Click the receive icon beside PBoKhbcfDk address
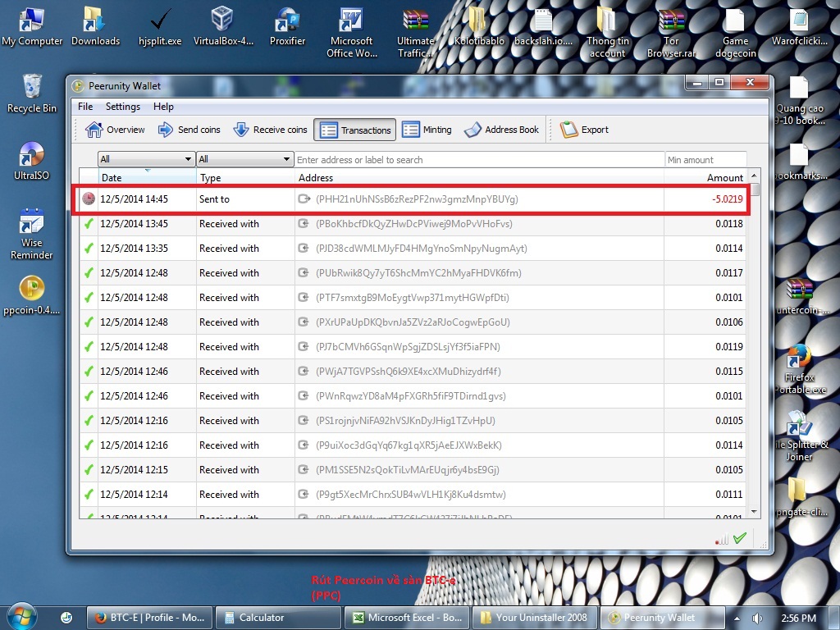This screenshot has width=840, height=630. point(304,223)
